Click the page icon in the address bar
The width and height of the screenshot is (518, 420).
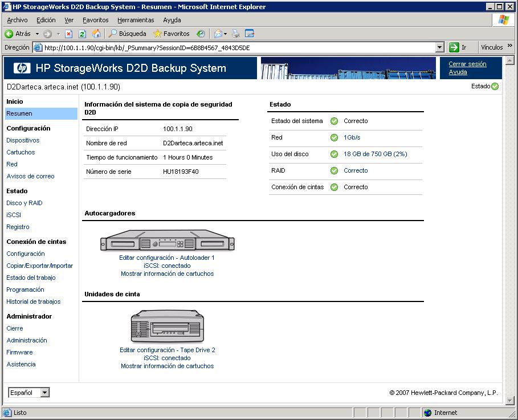coord(38,47)
